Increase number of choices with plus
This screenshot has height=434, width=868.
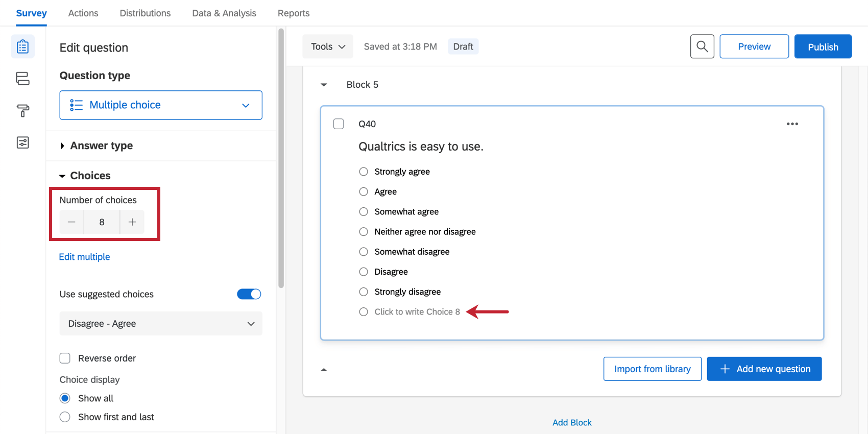coord(132,222)
